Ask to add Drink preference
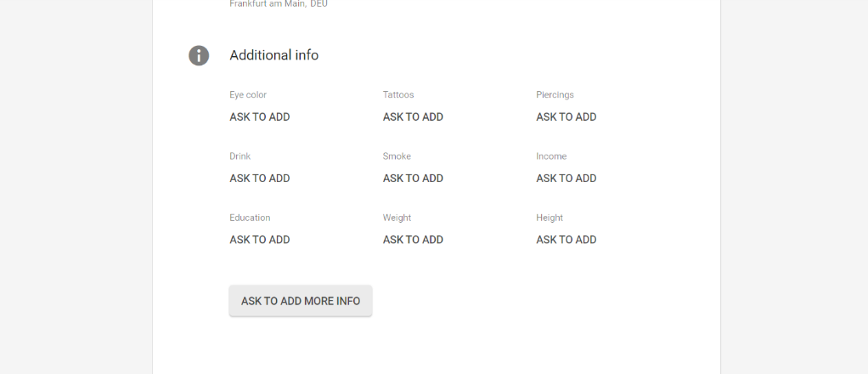Screen dimensions: 868x374 click(x=260, y=178)
